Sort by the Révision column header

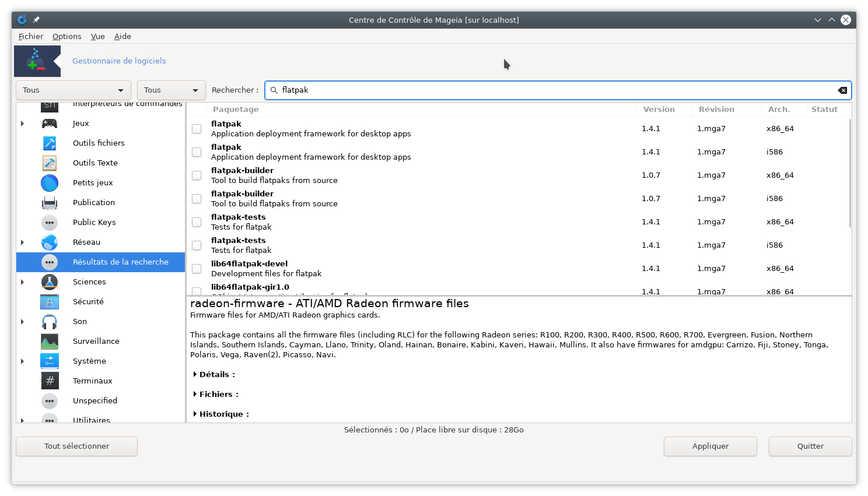[x=727, y=110]
